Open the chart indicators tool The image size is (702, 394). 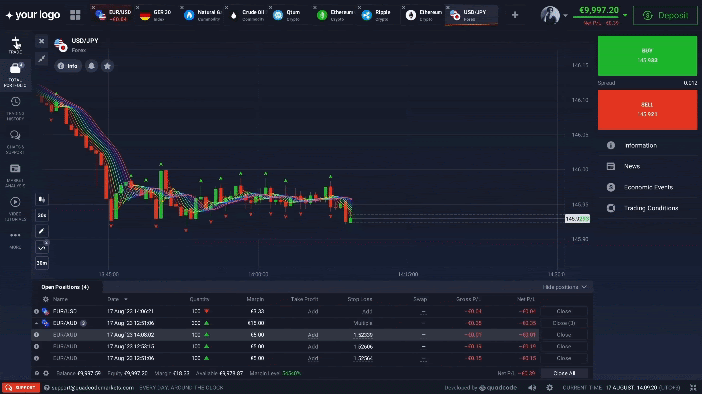42,247
